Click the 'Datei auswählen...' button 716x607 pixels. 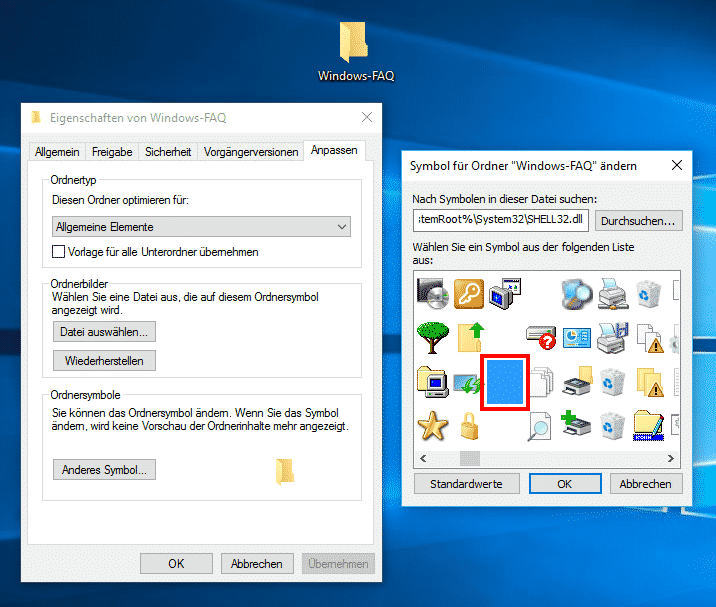(x=104, y=332)
